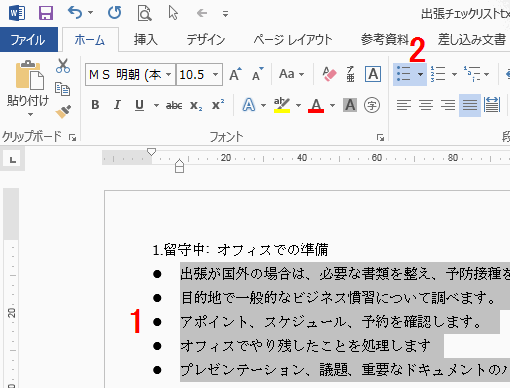The width and height of the screenshot is (510, 388).
Task: Center align the text
Action: 426,105
